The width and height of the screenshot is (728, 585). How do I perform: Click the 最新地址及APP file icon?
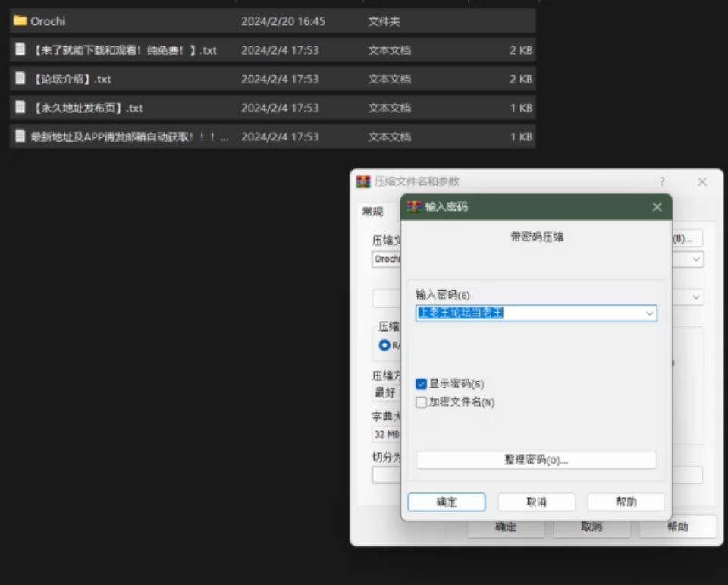[x=20, y=136]
